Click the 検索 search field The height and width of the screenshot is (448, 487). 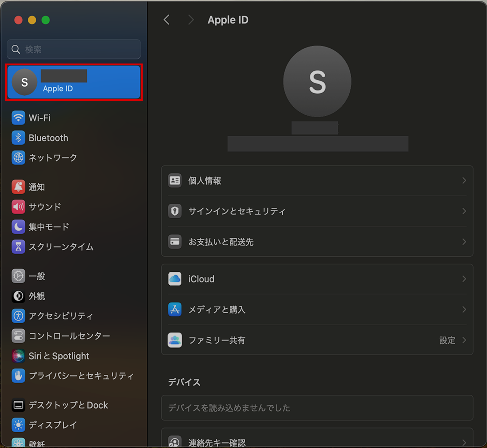pos(74,50)
